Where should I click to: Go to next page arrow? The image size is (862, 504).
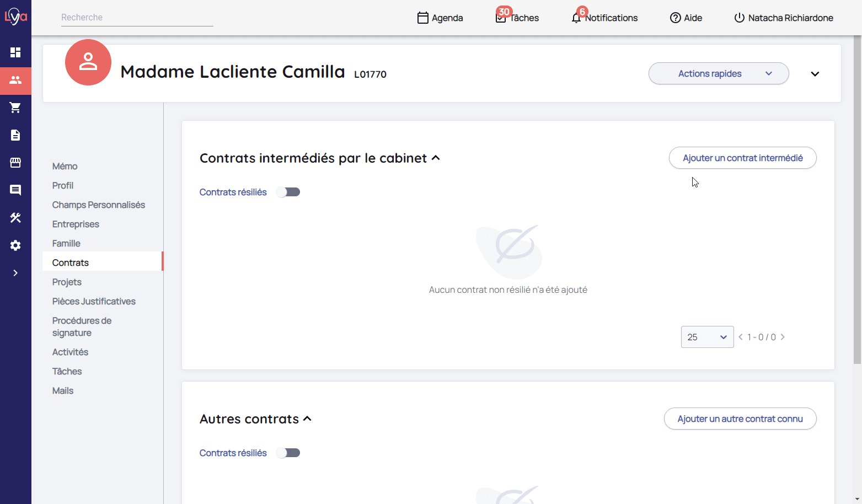click(x=783, y=337)
